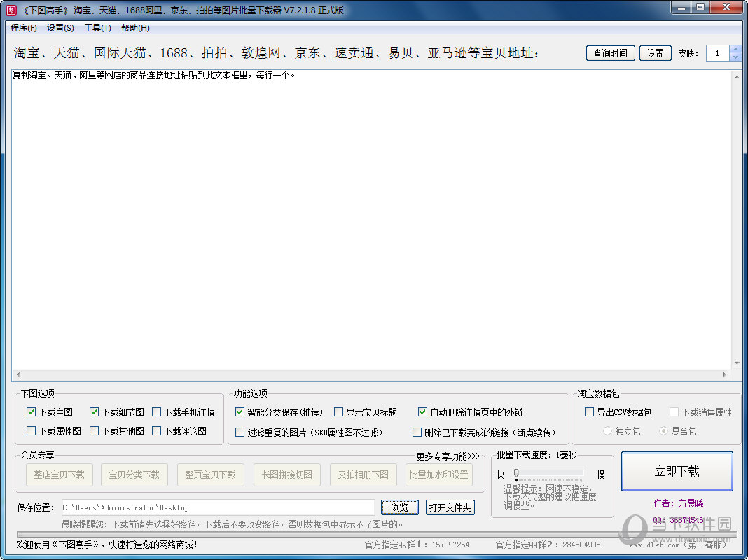The height and width of the screenshot is (560, 748).
Task: Click the app icon in the title bar
Action: (x=11, y=10)
